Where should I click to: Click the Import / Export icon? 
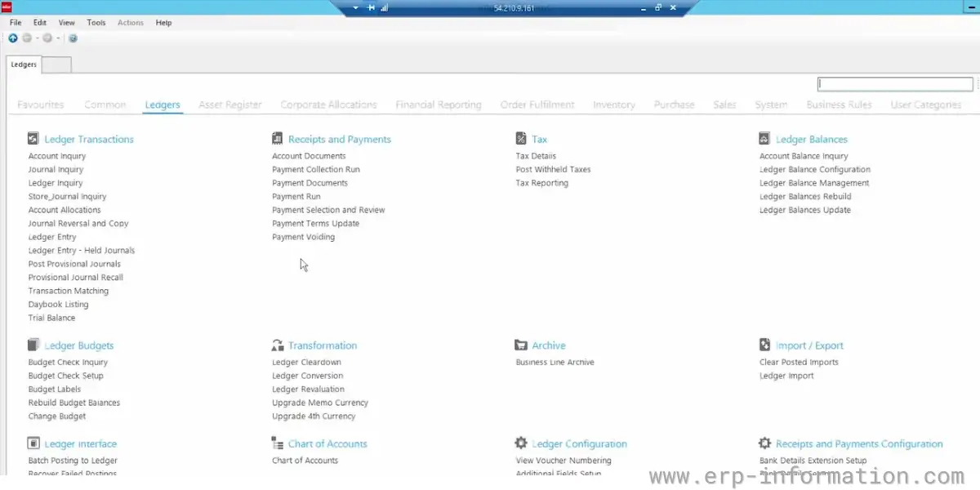pyautogui.click(x=764, y=345)
